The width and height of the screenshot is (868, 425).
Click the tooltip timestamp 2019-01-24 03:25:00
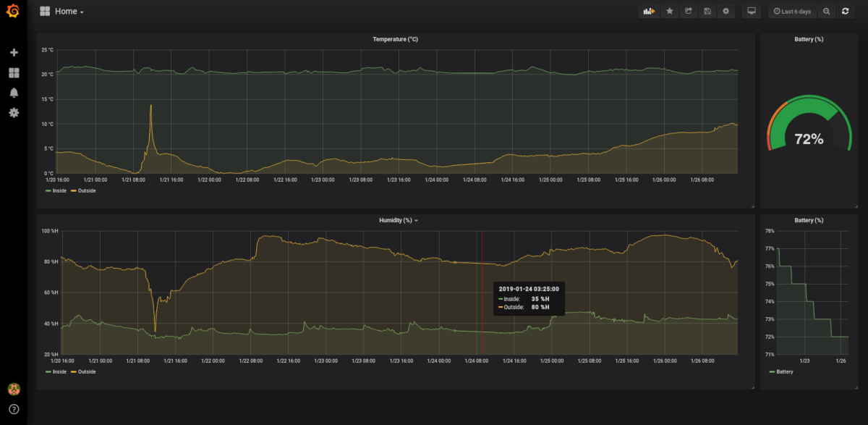(529, 289)
